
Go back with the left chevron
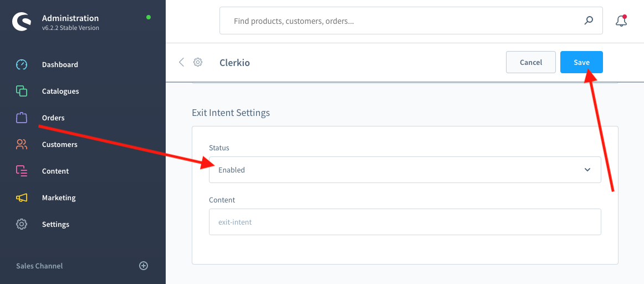point(181,62)
